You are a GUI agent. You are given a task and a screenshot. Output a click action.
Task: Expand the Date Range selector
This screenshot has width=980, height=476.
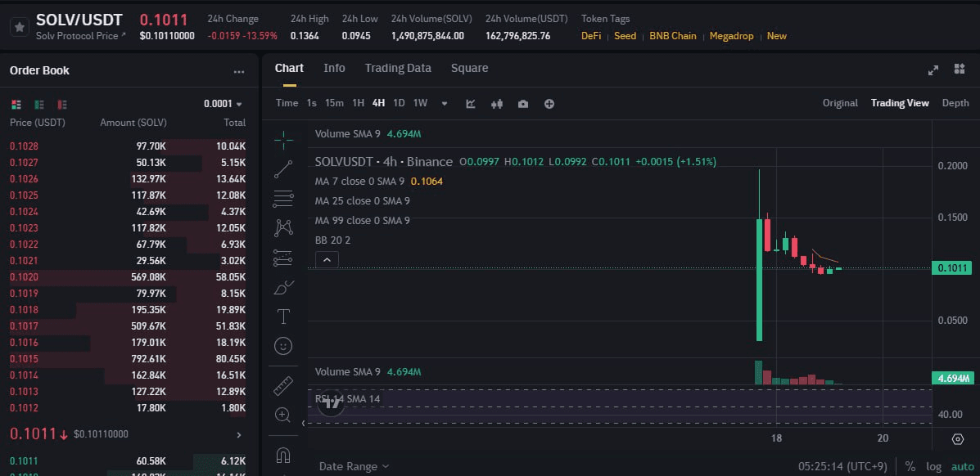point(354,465)
